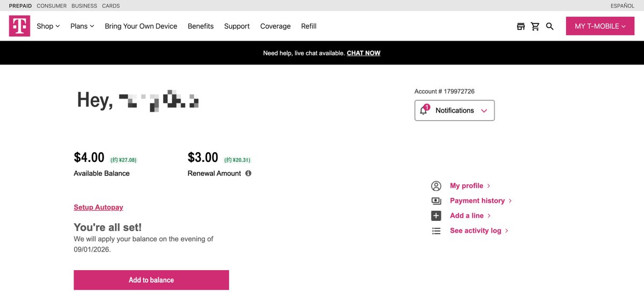Screen dimensions: 644x304
Task: Switch to the CARDS tab
Action: (x=111, y=6)
